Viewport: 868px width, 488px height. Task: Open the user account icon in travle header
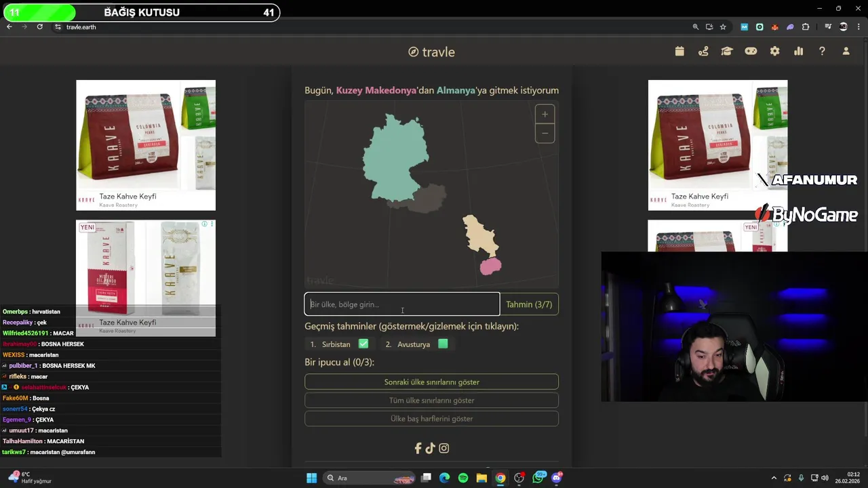coord(846,52)
